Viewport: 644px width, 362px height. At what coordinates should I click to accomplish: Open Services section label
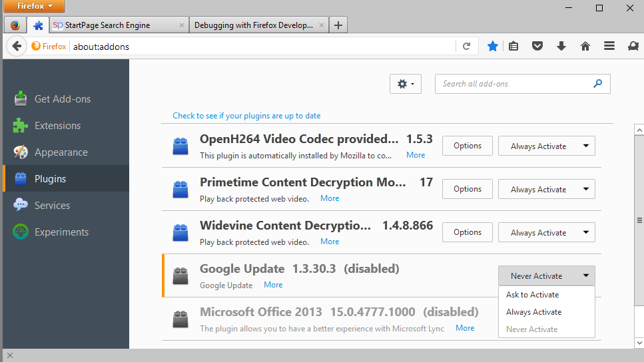[52, 205]
